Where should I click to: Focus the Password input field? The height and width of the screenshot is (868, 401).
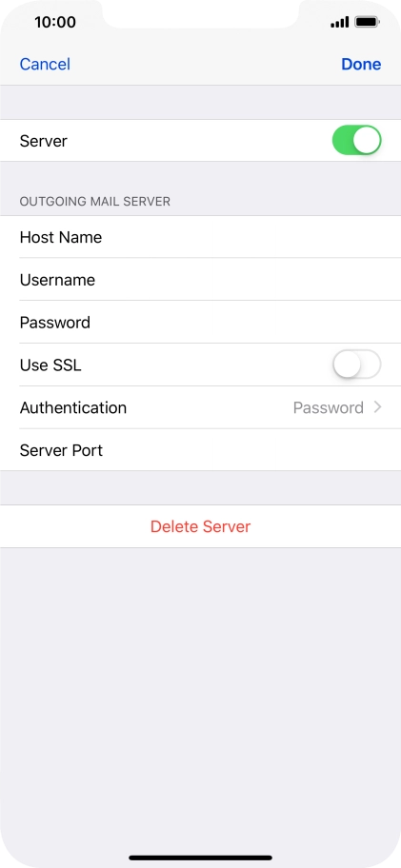200,323
